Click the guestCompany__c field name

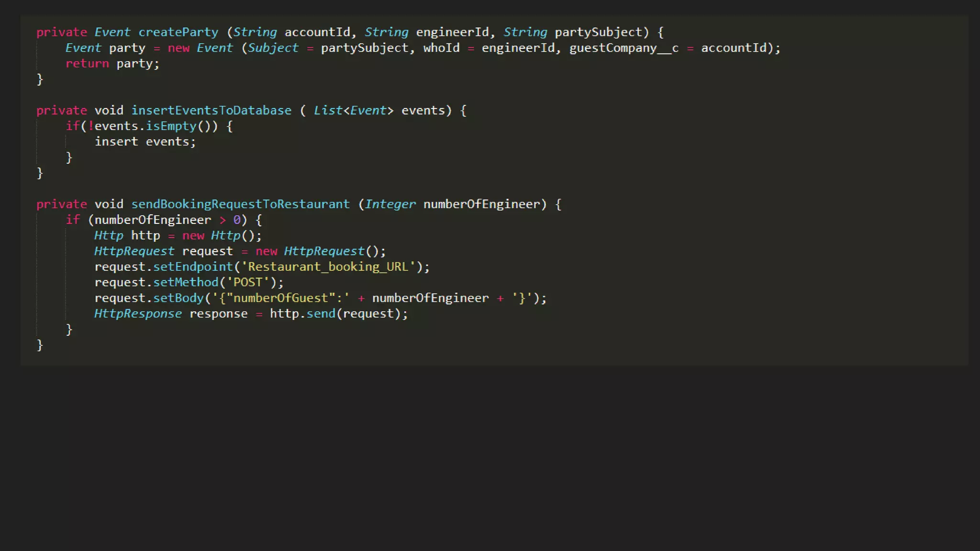[x=624, y=48]
